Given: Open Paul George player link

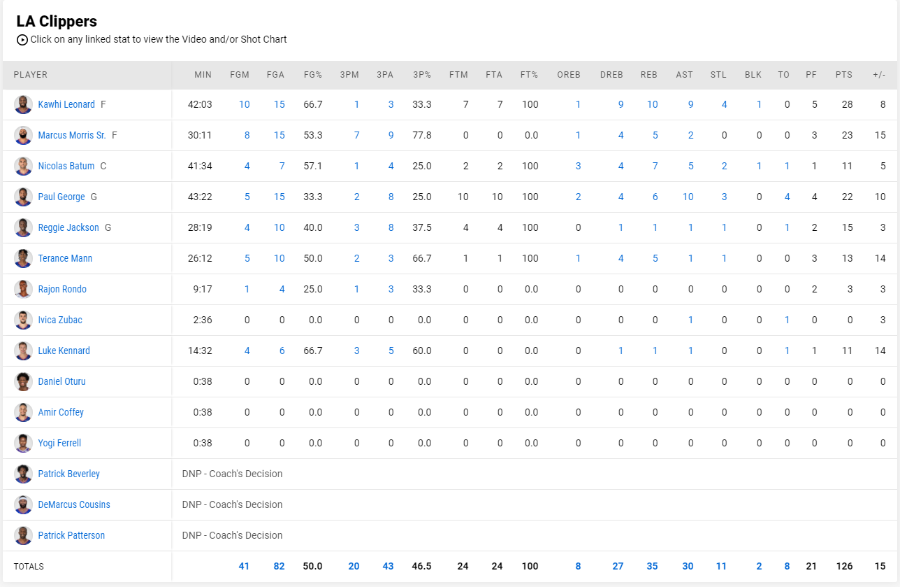Looking at the screenshot, I should (x=61, y=197).
